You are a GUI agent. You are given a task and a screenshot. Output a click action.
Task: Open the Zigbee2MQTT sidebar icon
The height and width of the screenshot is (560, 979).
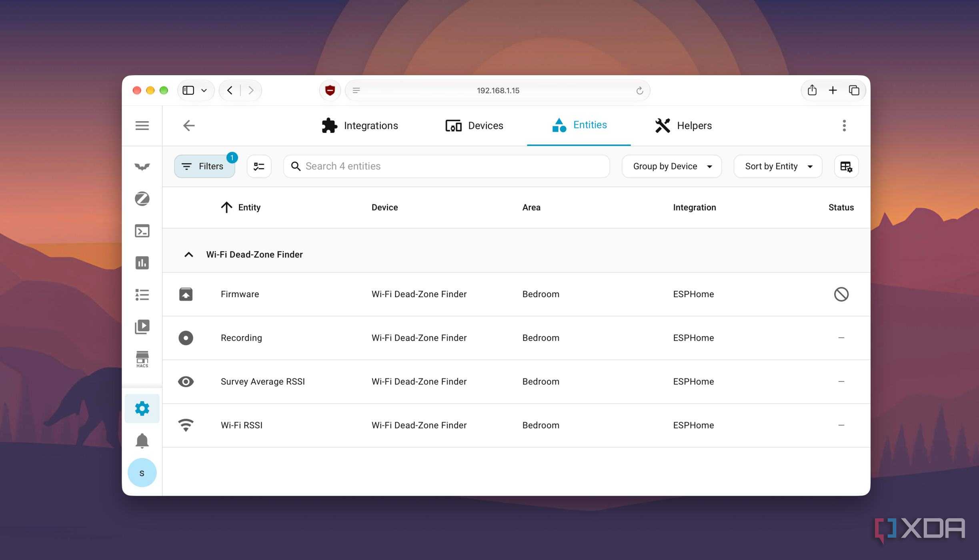142,199
